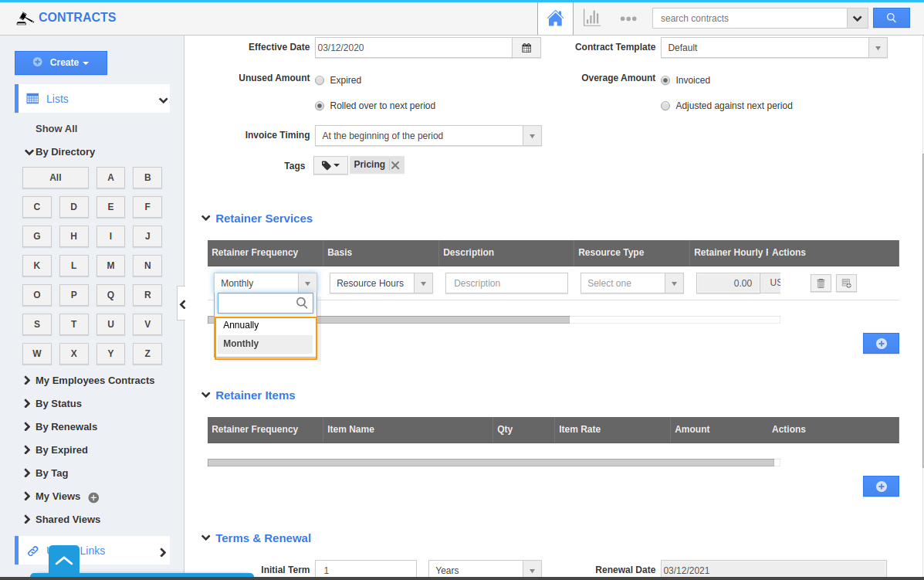The image size is (924, 580).
Task: Expand By Expired list
Action: [x=27, y=449]
